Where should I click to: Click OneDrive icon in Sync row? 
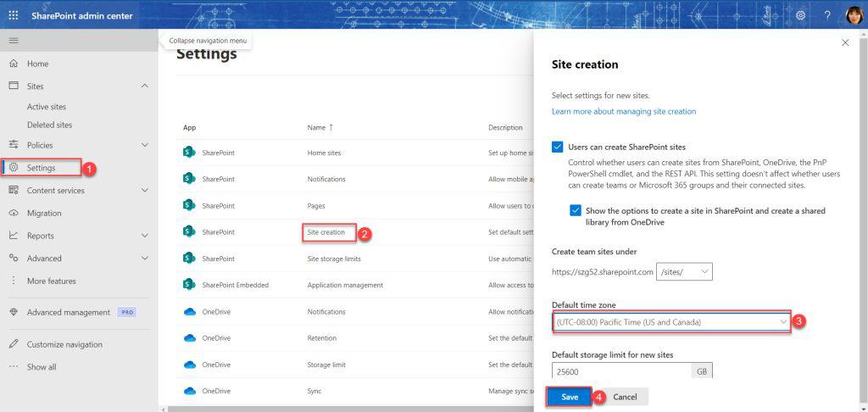pos(190,391)
